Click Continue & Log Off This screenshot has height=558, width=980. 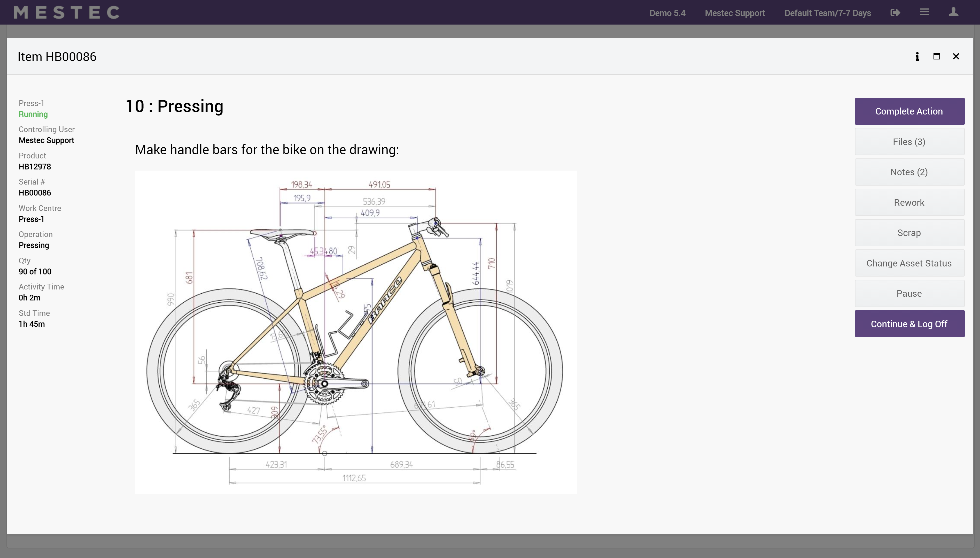pos(909,324)
